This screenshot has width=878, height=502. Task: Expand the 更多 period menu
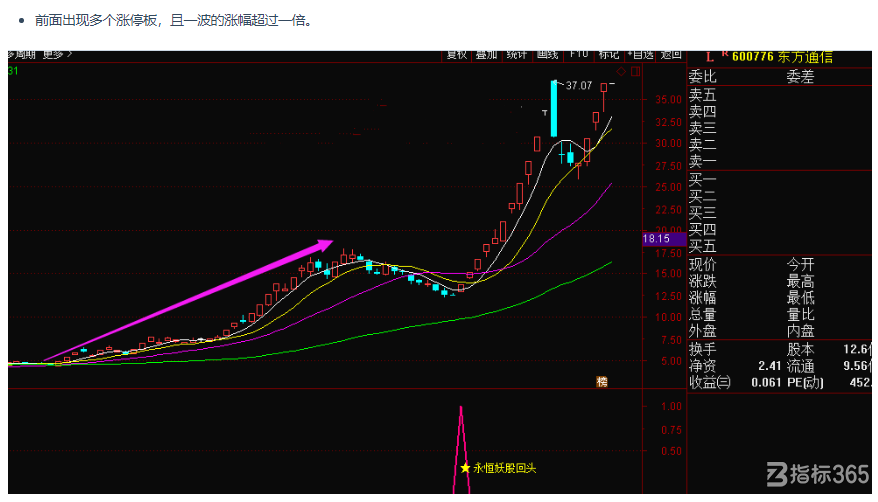pyautogui.click(x=57, y=55)
